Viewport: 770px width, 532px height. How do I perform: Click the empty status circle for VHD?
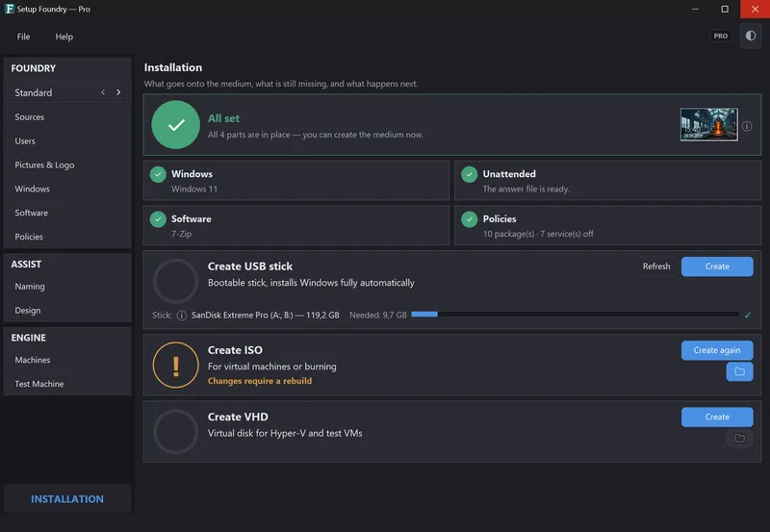(176, 431)
